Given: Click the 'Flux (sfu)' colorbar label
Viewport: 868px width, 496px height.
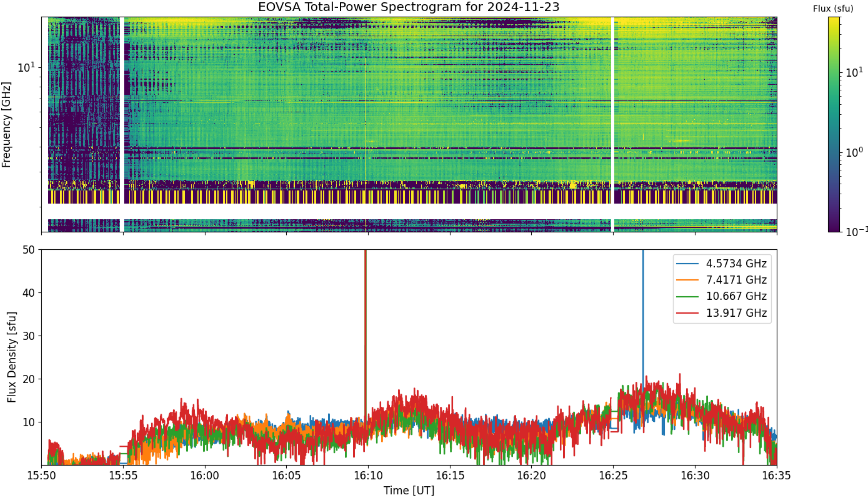Looking at the screenshot, I should point(833,9).
